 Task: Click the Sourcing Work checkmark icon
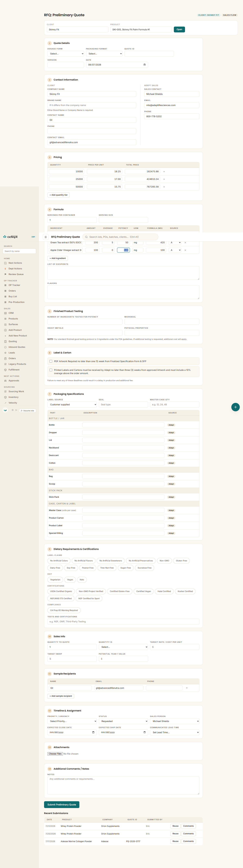tap(5, 392)
